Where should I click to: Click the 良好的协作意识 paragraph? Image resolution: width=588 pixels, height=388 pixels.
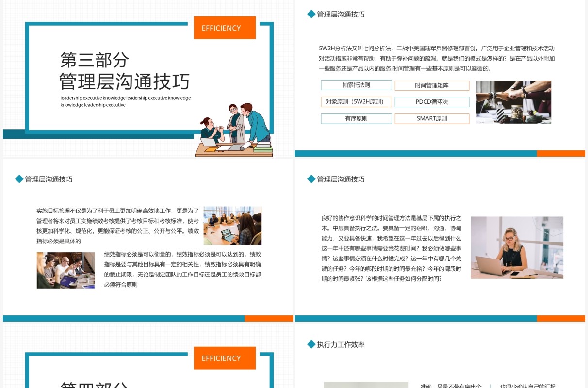pyautogui.click(x=392, y=248)
